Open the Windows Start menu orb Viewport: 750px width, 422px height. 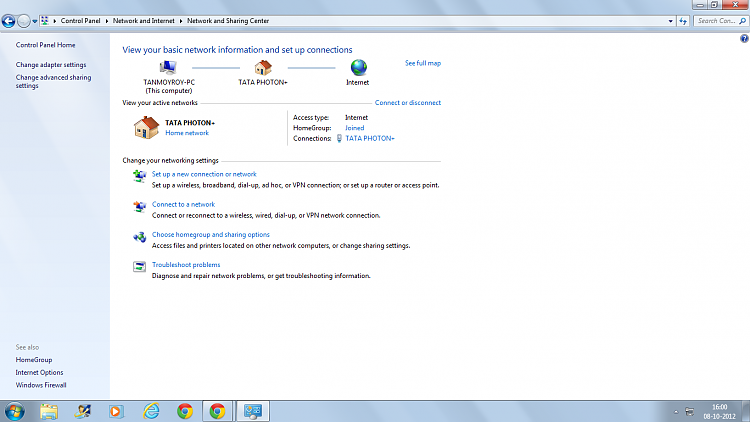tap(14, 411)
